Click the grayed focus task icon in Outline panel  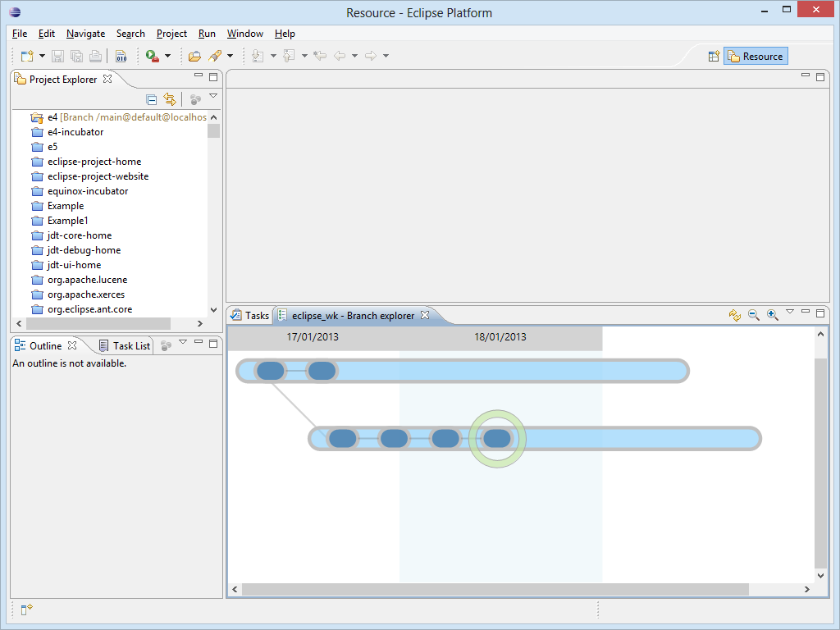[166, 346]
